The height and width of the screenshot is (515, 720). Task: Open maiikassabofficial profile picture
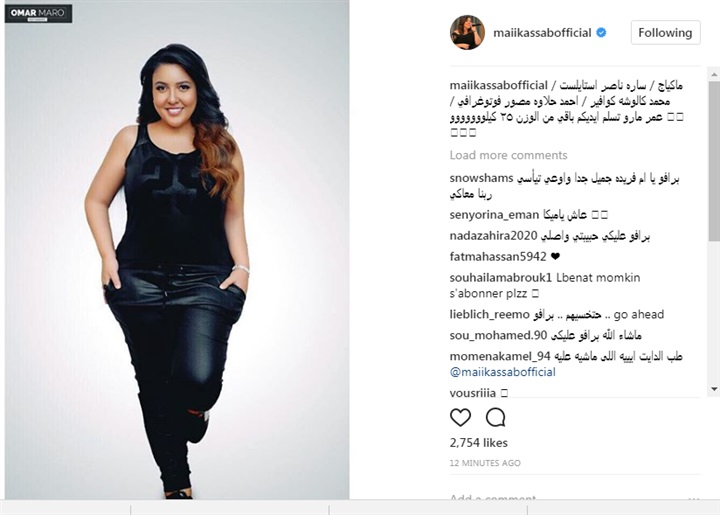tap(467, 32)
